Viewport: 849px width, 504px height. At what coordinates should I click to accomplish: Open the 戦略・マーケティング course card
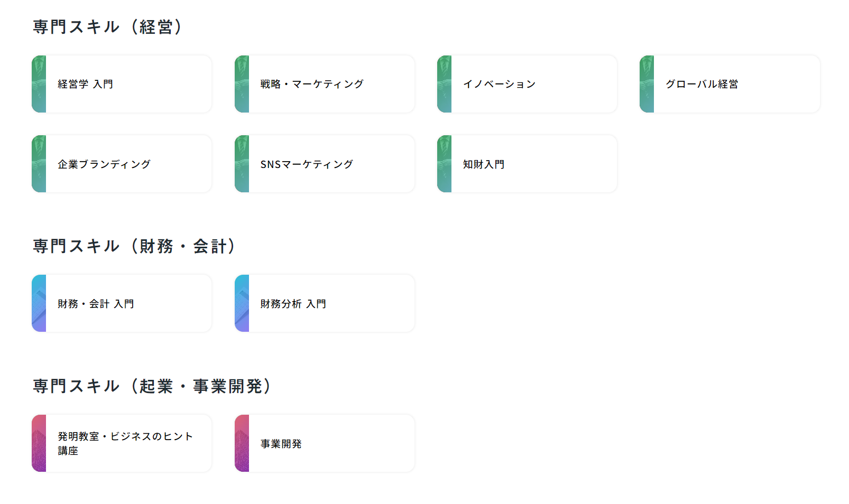pyautogui.click(x=325, y=84)
